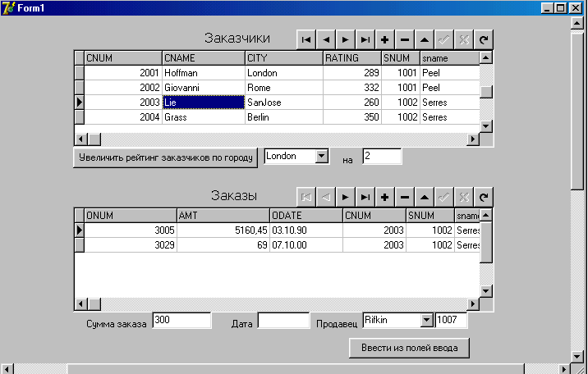Refresh data in Заказы navigator
Viewport: 588px width, 374px height.
pyautogui.click(x=484, y=198)
